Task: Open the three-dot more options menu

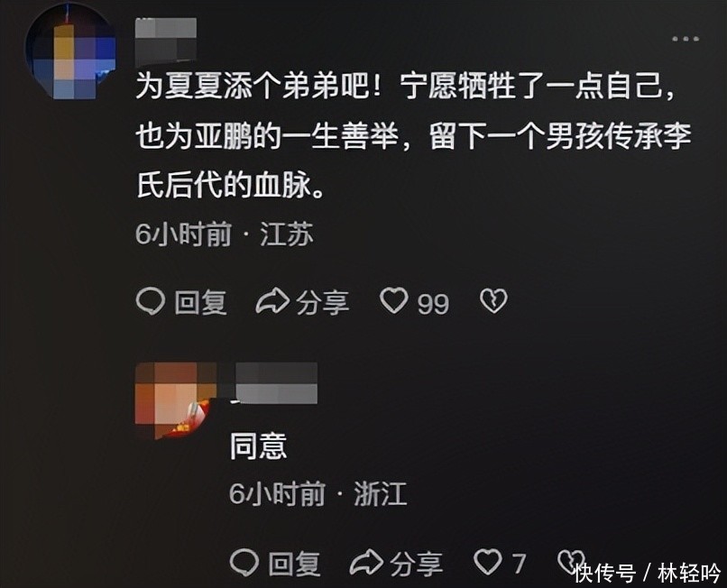Action: pyautogui.click(x=686, y=39)
